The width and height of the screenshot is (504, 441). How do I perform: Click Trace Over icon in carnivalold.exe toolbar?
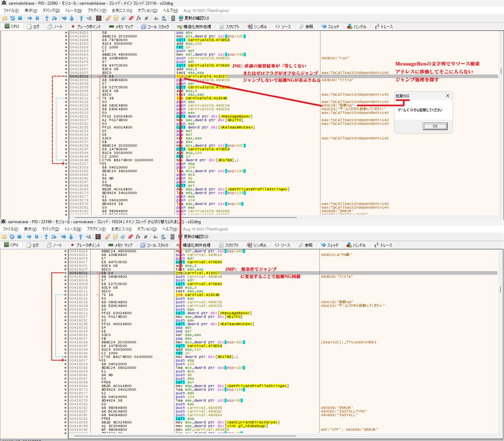click(72, 18)
